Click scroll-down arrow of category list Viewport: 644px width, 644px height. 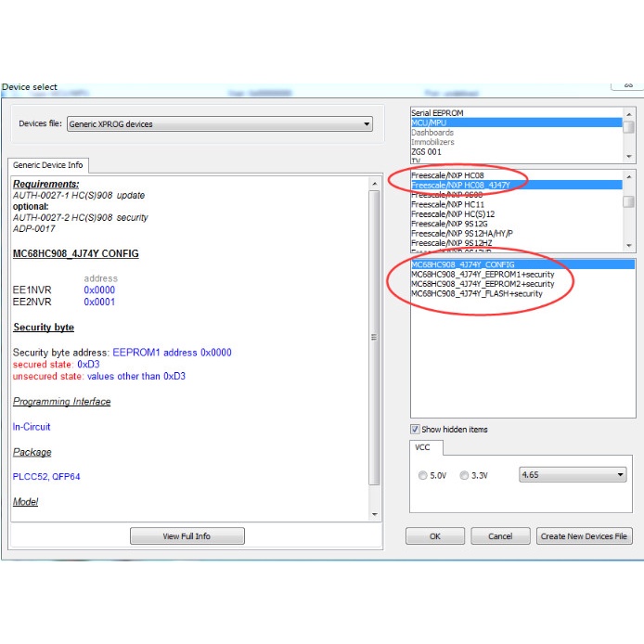(629, 157)
